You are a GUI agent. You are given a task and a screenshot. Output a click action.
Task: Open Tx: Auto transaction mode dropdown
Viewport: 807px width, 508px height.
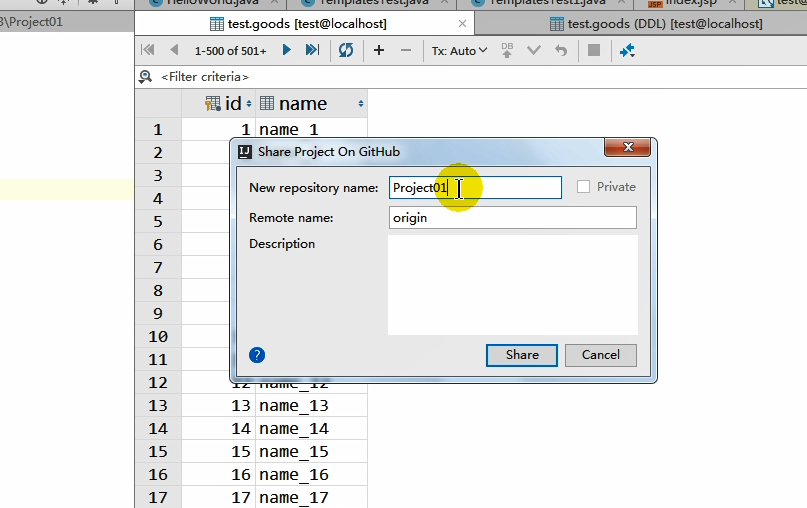pos(459,51)
